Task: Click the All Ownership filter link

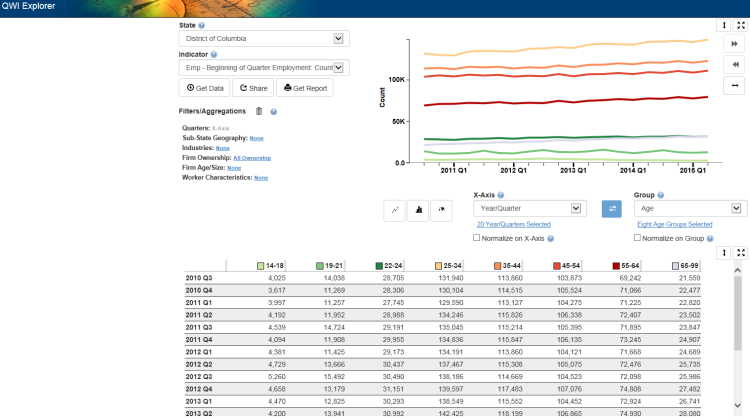Action: [252, 158]
